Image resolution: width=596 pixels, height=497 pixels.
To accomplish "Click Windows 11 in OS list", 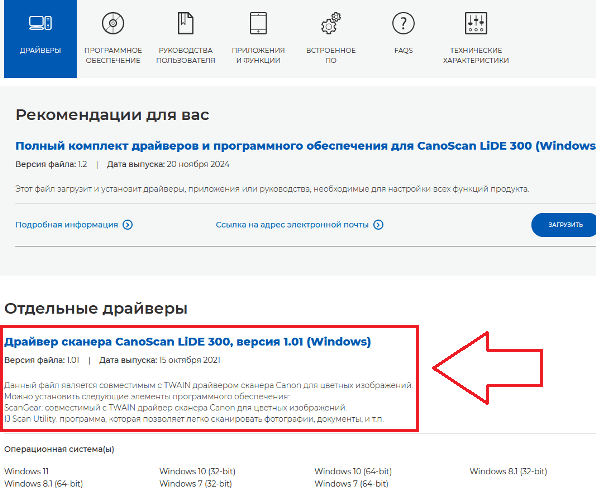I will [x=26, y=471].
